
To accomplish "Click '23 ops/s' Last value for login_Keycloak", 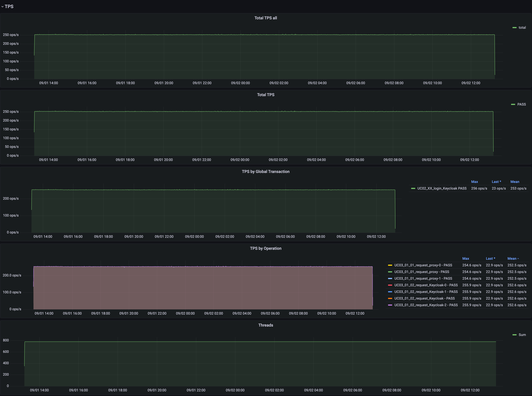I will point(499,188).
